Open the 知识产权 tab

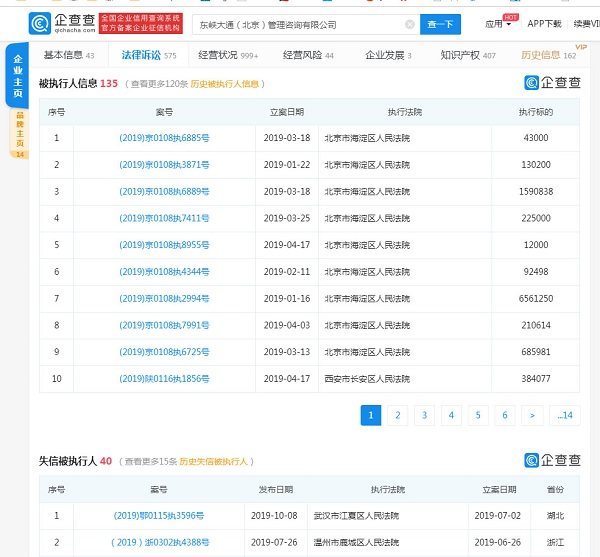point(468,55)
